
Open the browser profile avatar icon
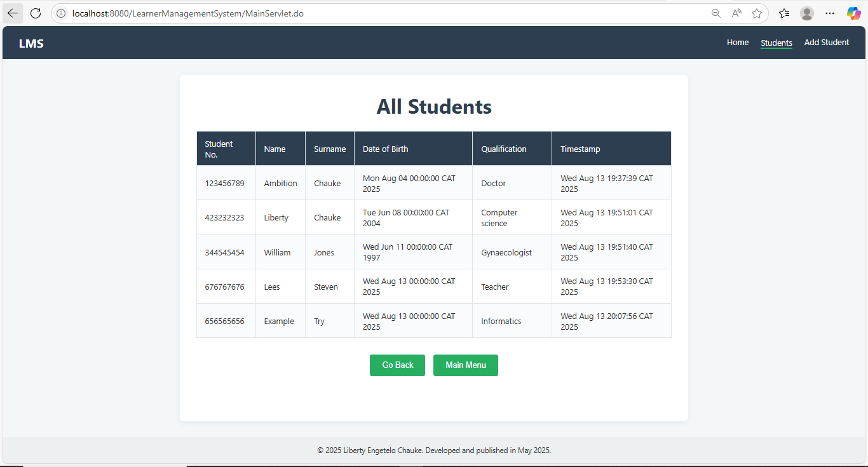coord(807,13)
